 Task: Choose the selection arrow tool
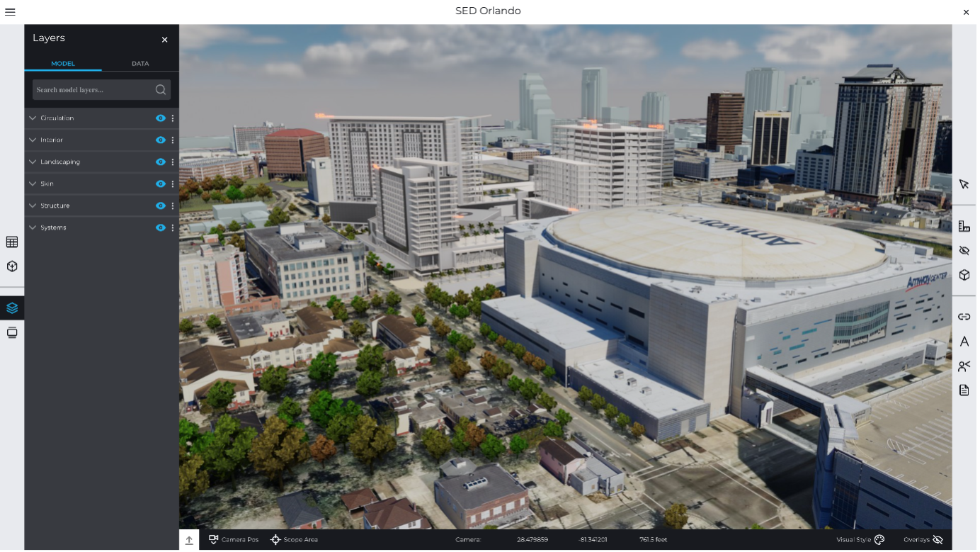pyautogui.click(x=964, y=184)
